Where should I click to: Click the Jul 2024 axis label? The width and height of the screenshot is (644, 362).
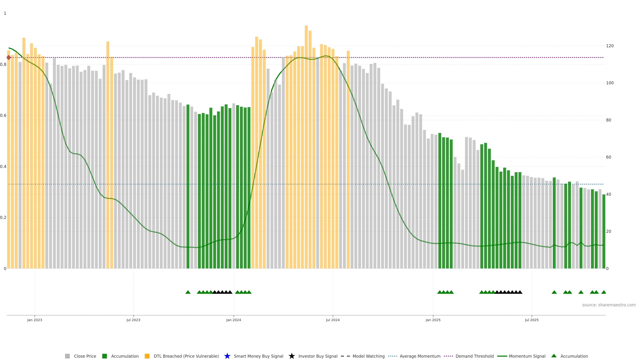pyautogui.click(x=333, y=320)
